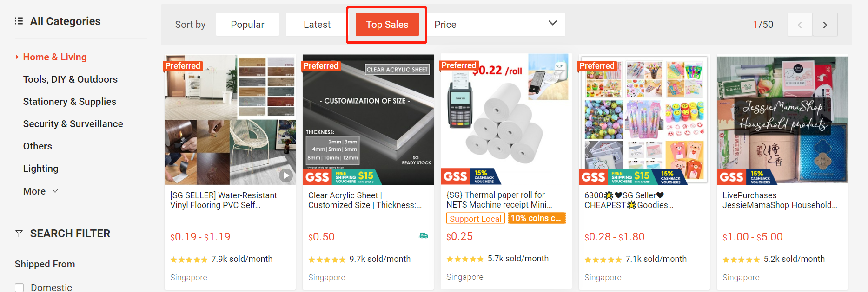Click the previous page arrow
This screenshot has width=868, height=292.
tap(800, 24)
